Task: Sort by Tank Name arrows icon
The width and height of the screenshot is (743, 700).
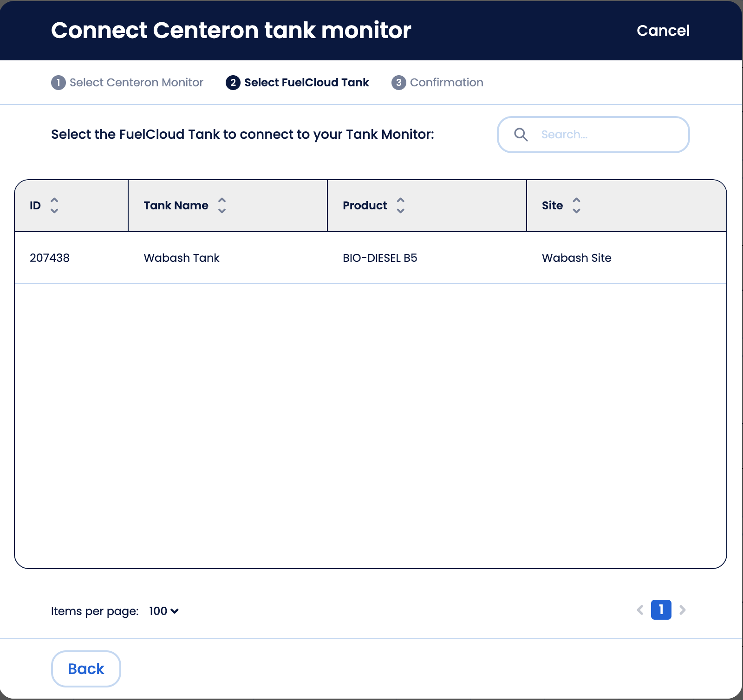Action: [222, 205]
